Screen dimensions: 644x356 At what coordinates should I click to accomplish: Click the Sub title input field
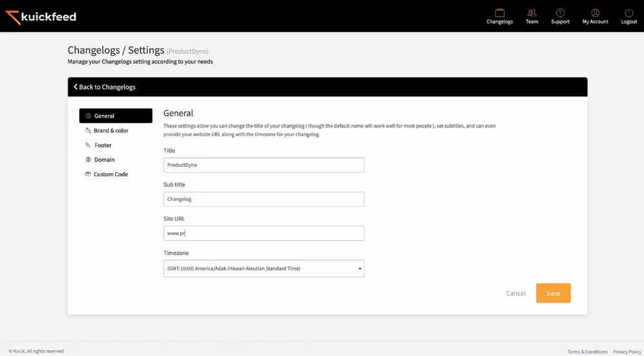(x=263, y=199)
